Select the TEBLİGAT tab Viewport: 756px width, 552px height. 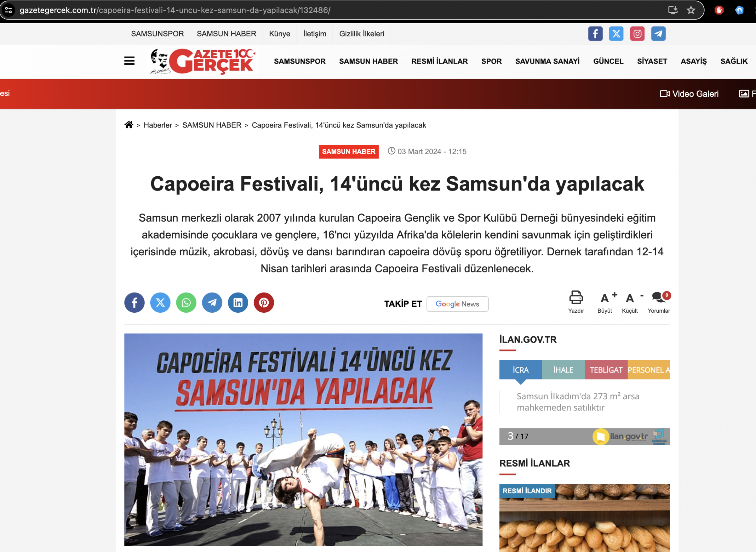point(606,370)
